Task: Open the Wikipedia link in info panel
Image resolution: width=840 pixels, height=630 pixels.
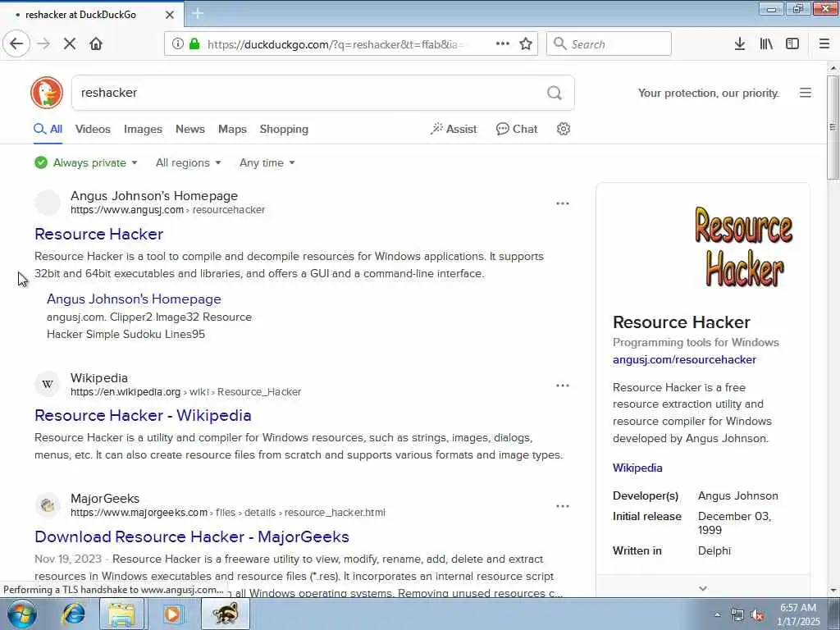Action: pos(637,468)
